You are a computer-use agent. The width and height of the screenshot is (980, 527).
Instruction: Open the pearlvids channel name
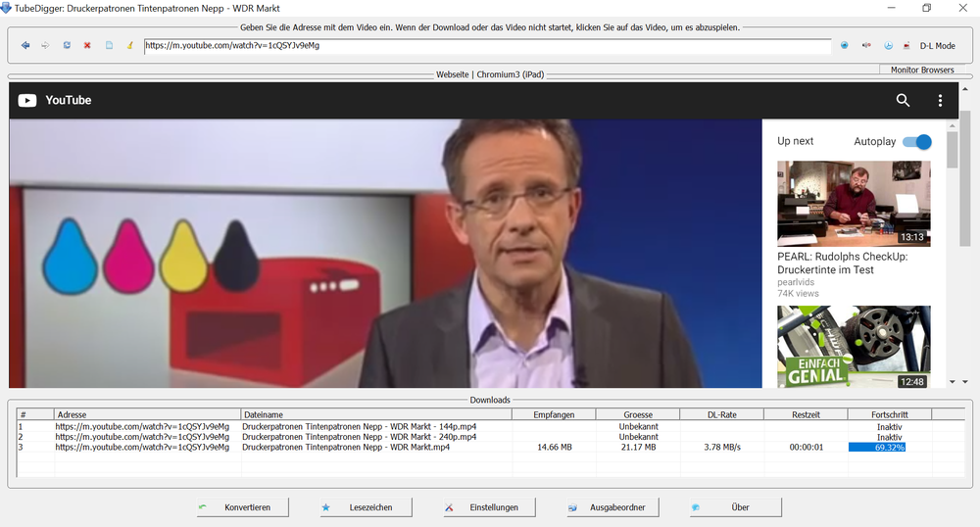click(x=796, y=282)
